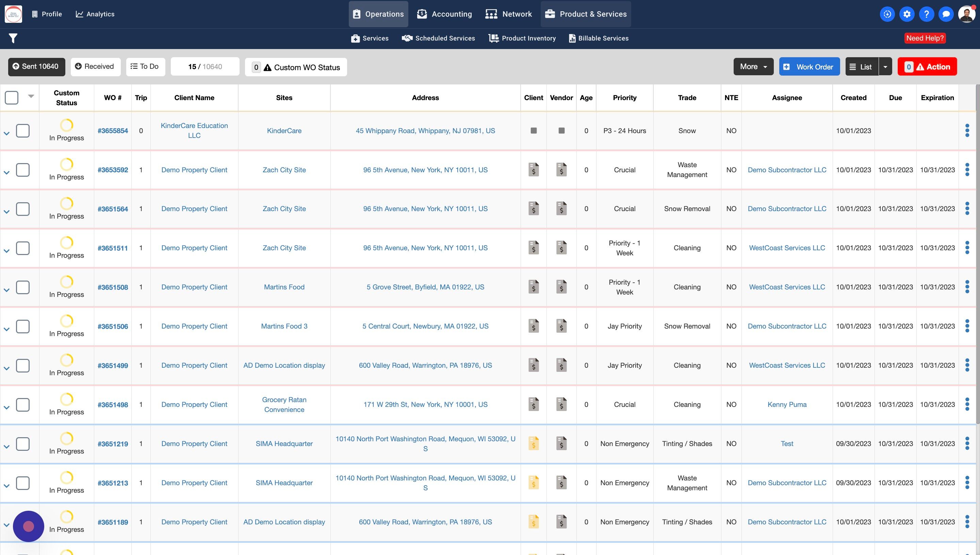Viewport: 980px width, 555px height.
Task: Click the purple record bubble icon
Action: point(29,526)
